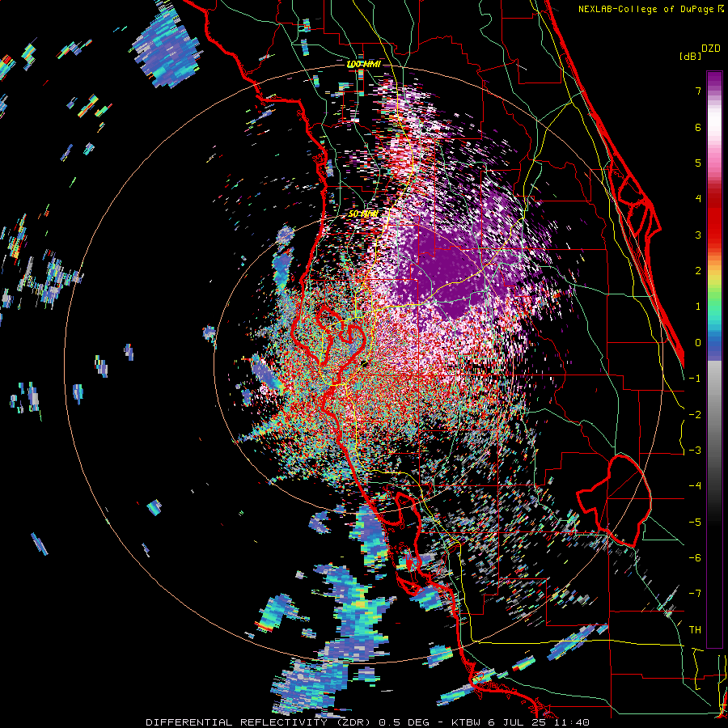Click the 5 label on the color scale
This screenshot has height=728, width=728.
[x=698, y=163]
